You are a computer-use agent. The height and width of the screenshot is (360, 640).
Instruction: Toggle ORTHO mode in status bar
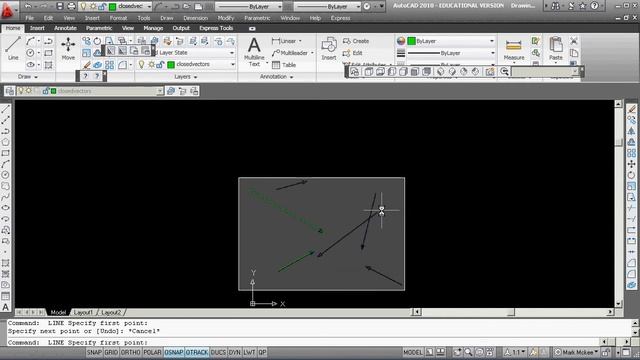click(x=131, y=352)
